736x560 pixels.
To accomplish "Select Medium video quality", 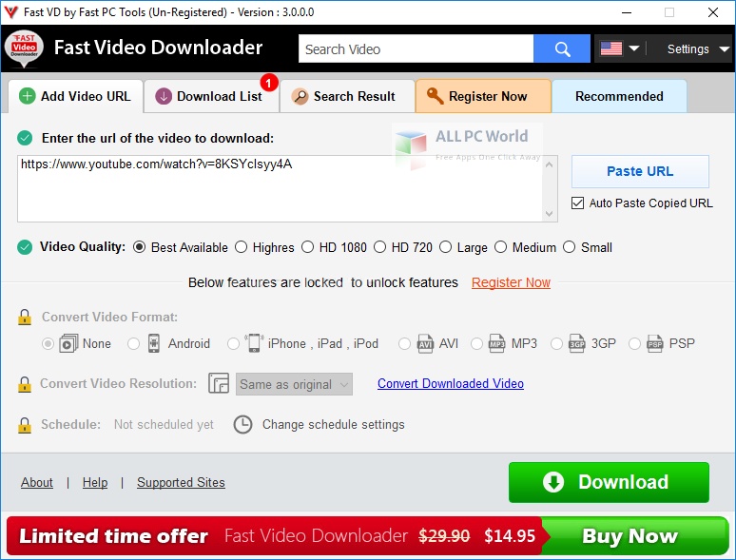I will point(501,247).
